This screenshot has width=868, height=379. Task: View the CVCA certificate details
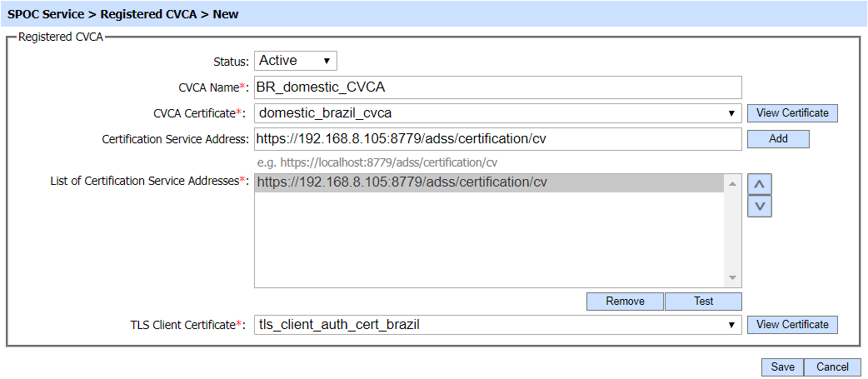792,113
